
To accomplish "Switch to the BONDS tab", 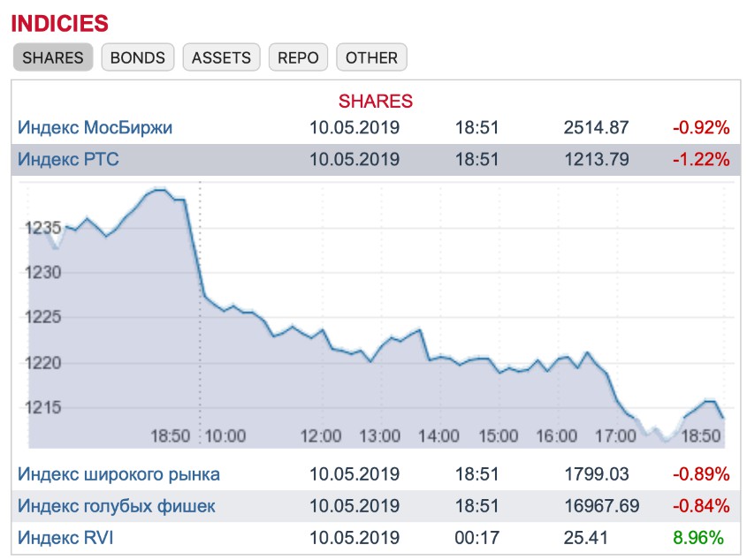I will pyautogui.click(x=138, y=57).
